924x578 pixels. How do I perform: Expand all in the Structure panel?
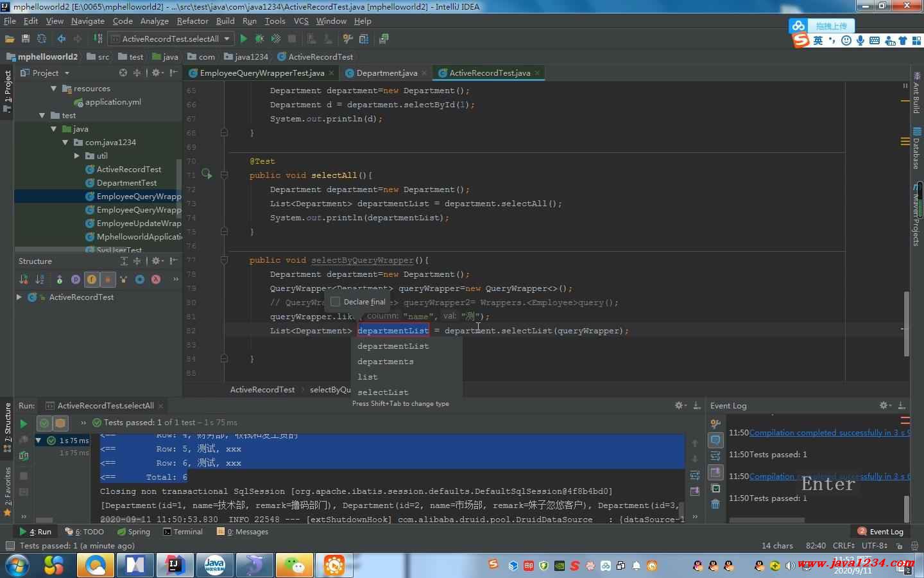tap(124, 261)
